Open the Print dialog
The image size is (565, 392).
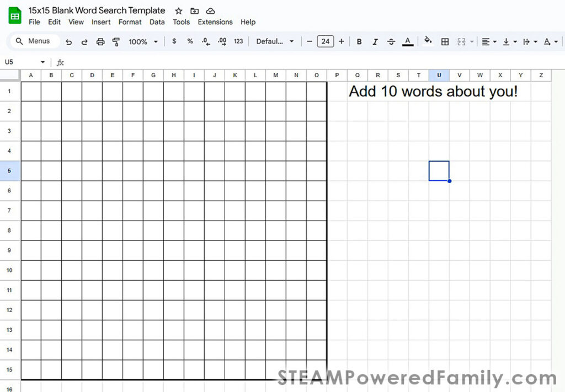[x=100, y=41]
